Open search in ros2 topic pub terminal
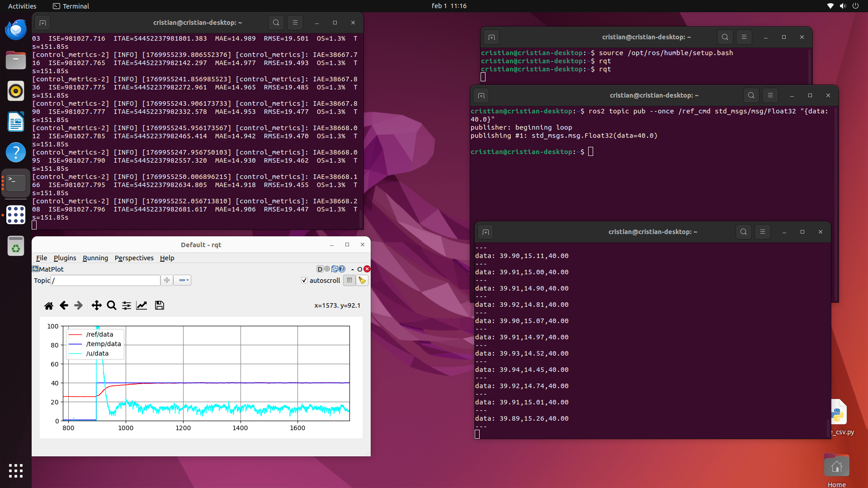Screen dimensions: 868x488 751,95
